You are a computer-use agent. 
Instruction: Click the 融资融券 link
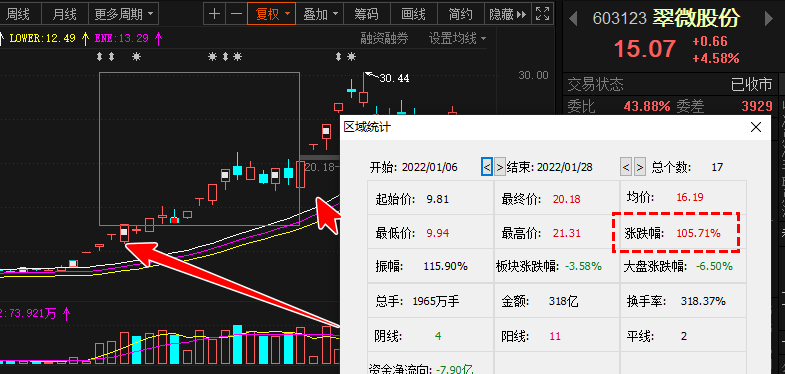[384, 38]
